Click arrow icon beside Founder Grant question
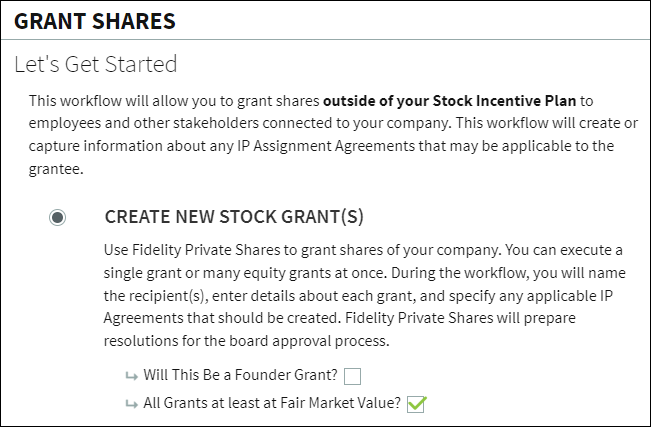The height and width of the screenshot is (427, 651). [x=130, y=377]
